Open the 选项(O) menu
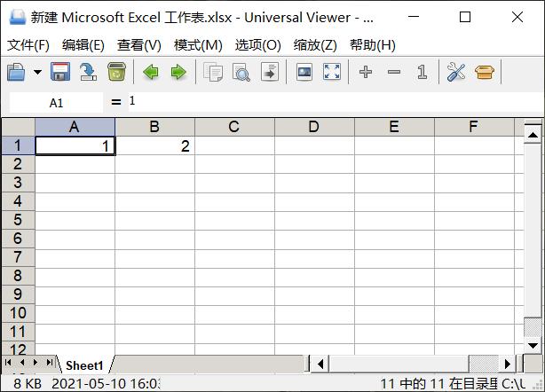This screenshot has height=392, width=545. (x=257, y=45)
